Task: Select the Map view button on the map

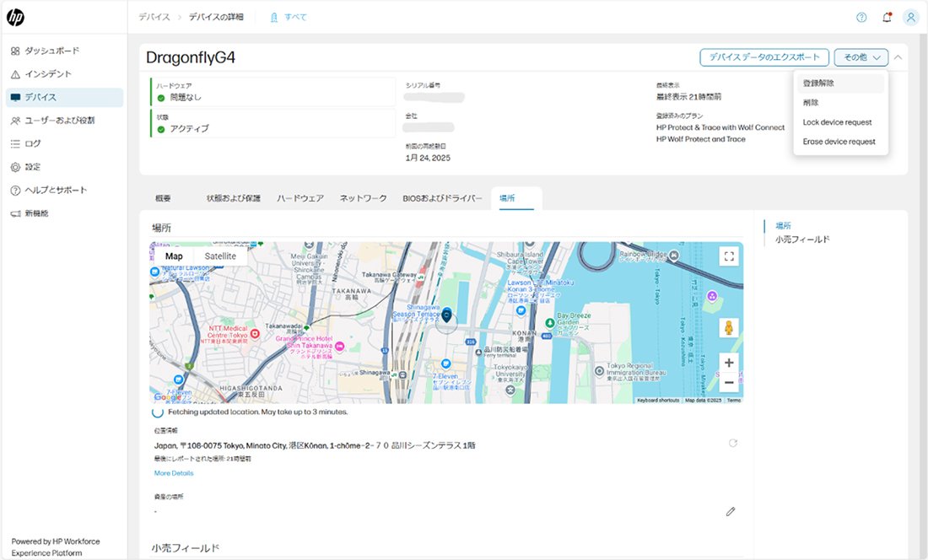Action: (x=174, y=256)
